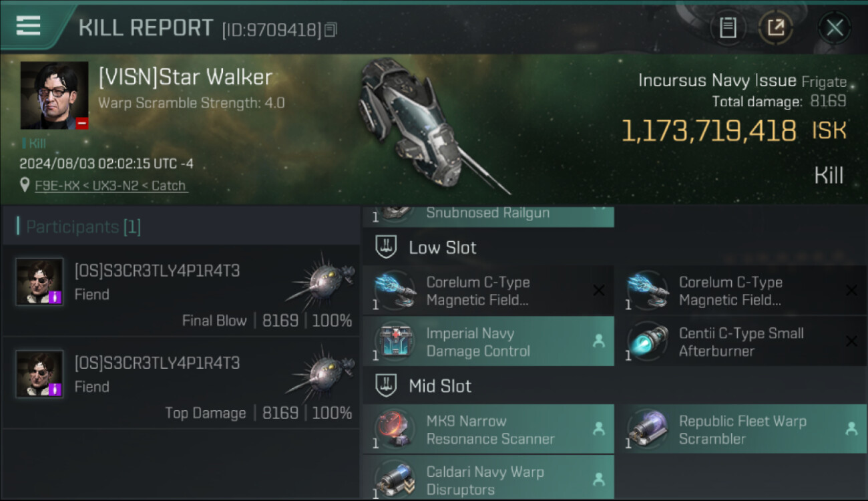Screen dimensions: 868x501
Task: Copy the kill report ID icon
Action: pyautogui.click(x=331, y=29)
